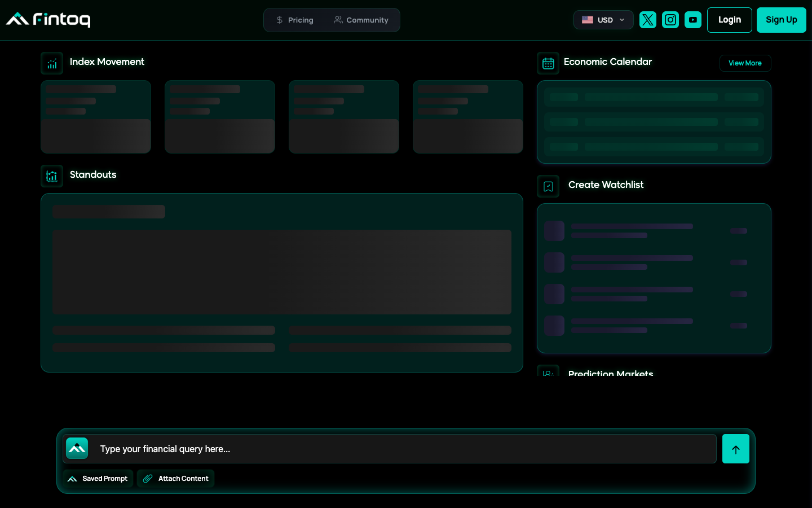The height and width of the screenshot is (508, 812).
Task: Click the Fintoq logo
Action: 48,20
